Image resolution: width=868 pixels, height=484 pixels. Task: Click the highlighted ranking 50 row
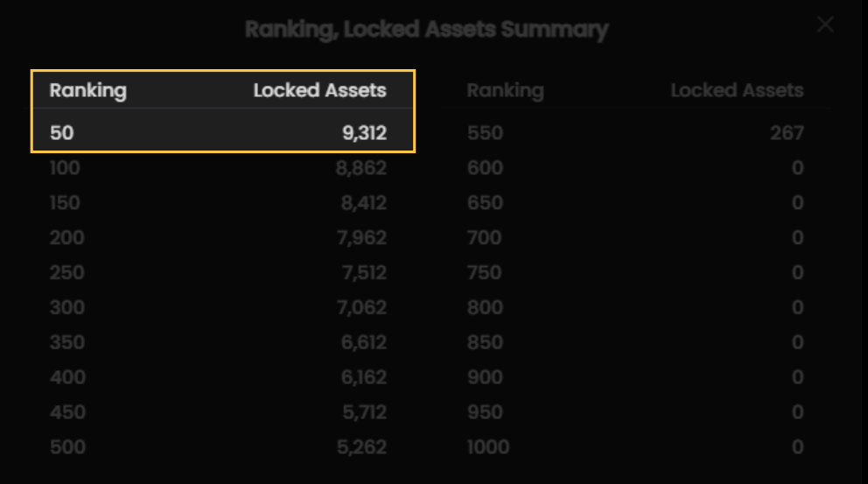(x=223, y=133)
